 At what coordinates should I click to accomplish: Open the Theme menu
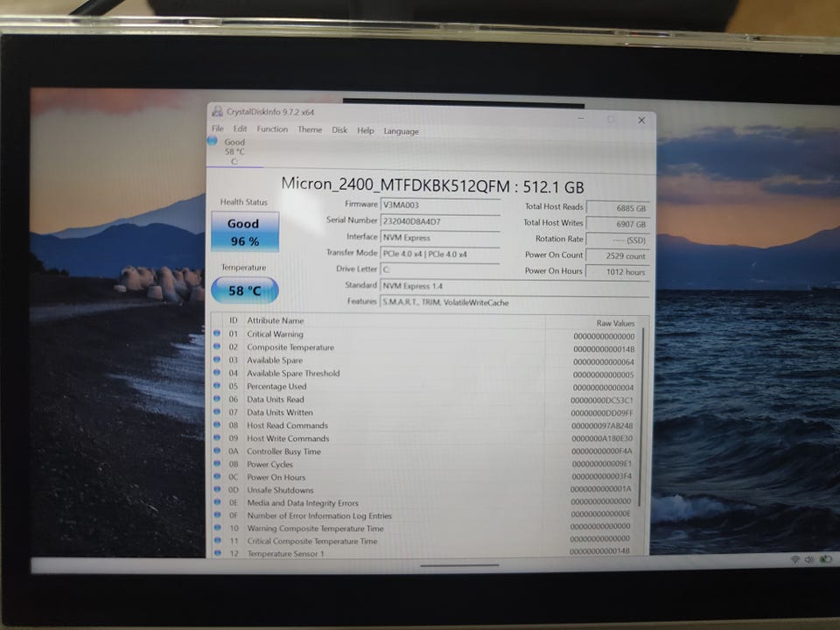[310, 129]
